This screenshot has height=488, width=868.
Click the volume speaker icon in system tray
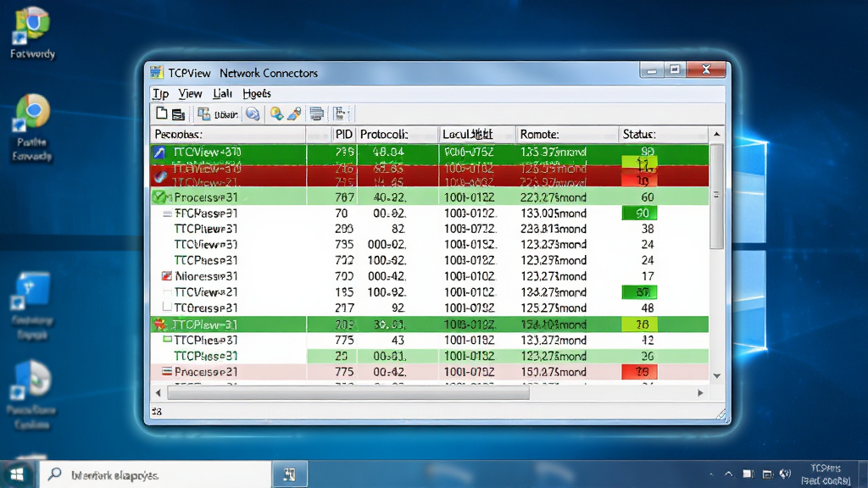click(x=785, y=474)
